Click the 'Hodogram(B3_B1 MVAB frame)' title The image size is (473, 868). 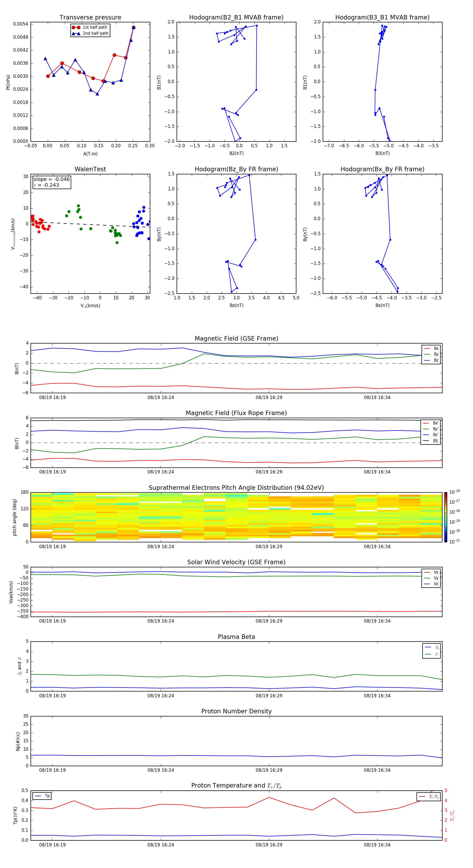pyautogui.click(x=382, y=18)
